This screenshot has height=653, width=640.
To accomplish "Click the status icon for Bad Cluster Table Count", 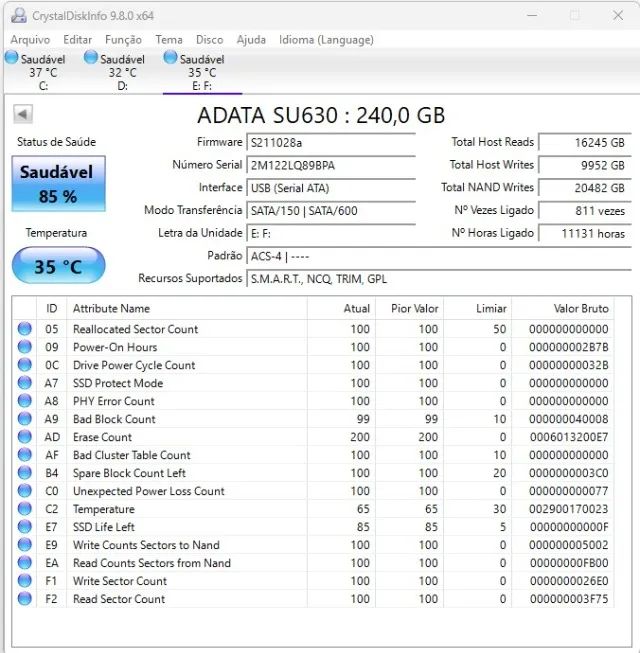I will 25,454.
